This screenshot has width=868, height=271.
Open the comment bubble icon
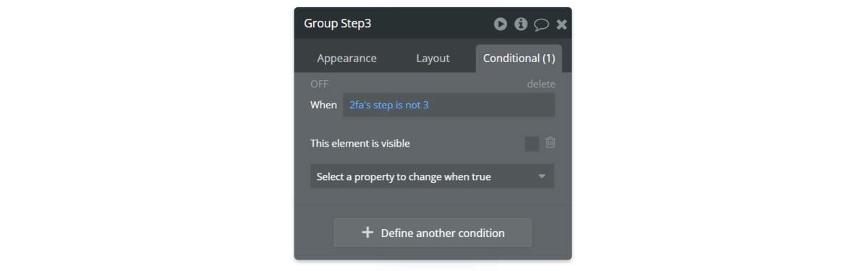point(541,25)
